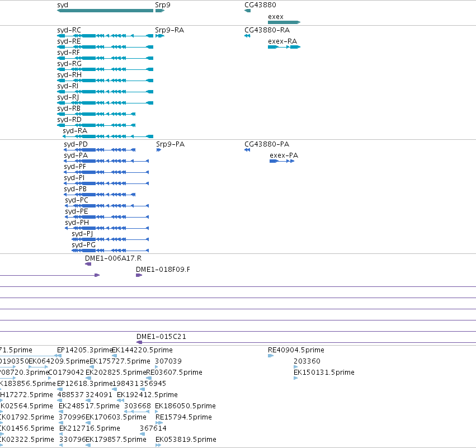Screen dimensions: 476x448
Task: Open the syd-PB CDS feature
Action: [100, 195]
